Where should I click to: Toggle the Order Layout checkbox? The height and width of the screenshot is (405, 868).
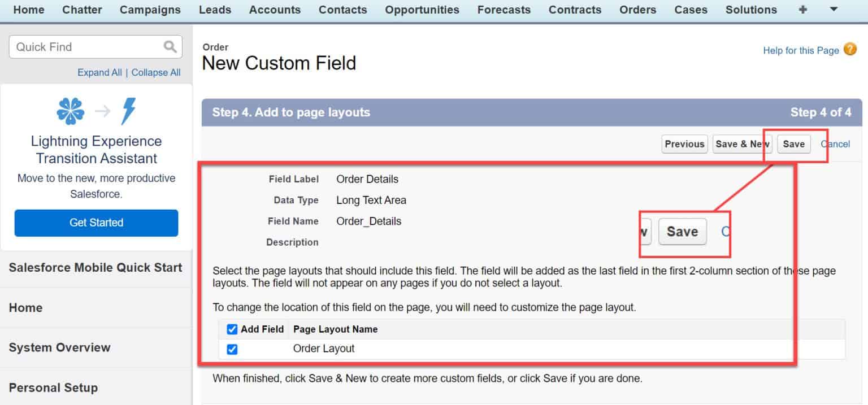click(231, 349)
